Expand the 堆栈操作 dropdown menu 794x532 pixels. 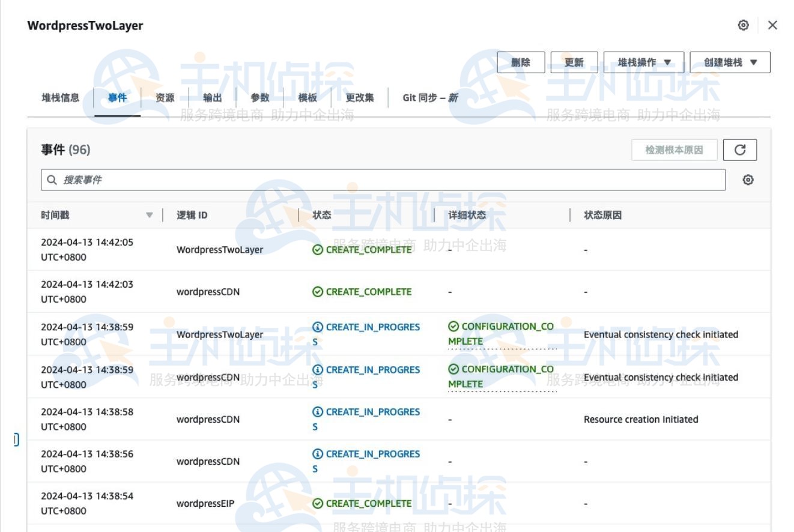pyautogui.click(x=643, y=62)
